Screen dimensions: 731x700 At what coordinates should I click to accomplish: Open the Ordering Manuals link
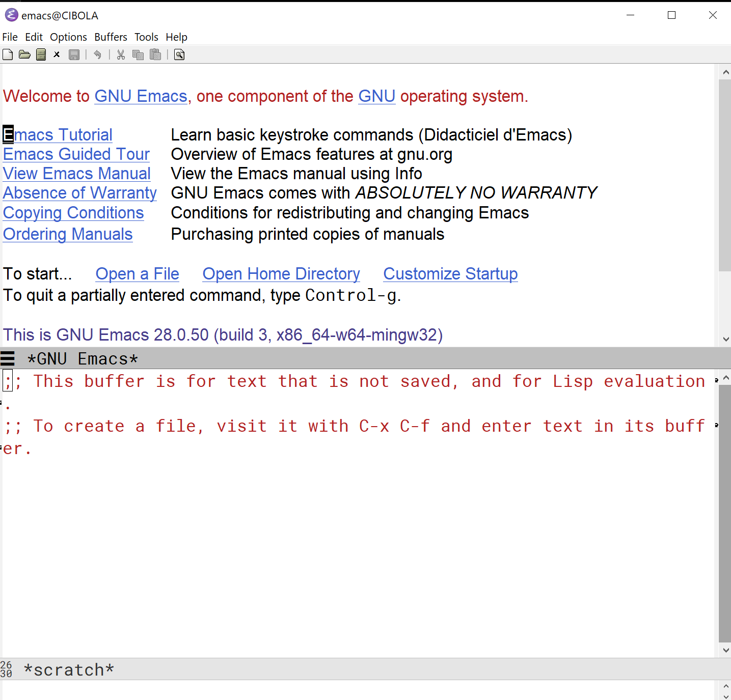(x=68, y=234)
